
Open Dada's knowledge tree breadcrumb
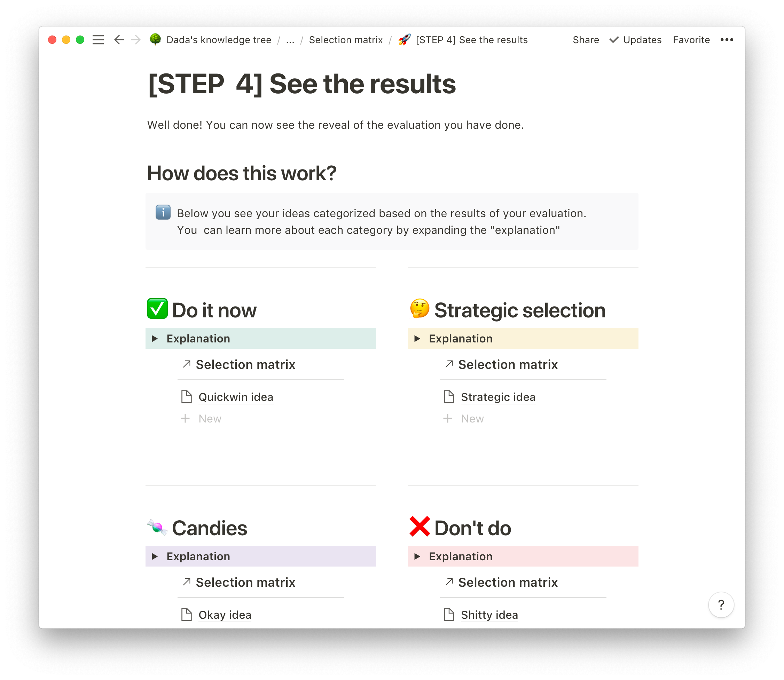[219, 40]
